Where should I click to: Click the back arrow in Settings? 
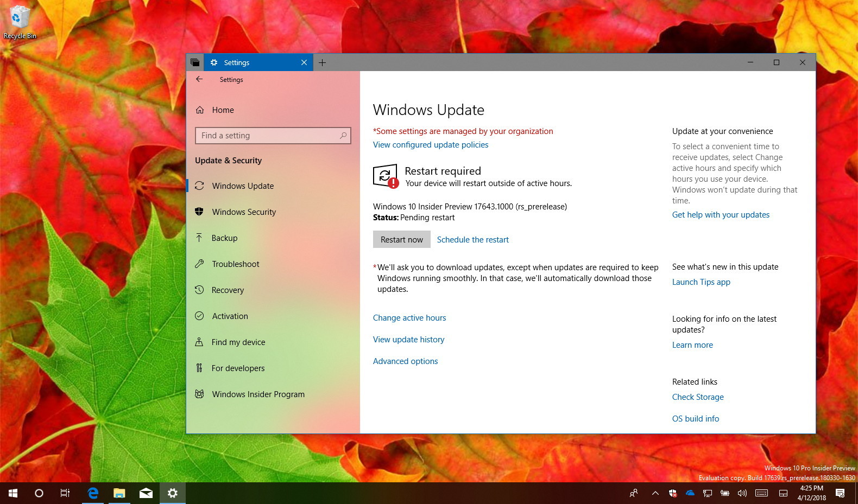(199, 79)
